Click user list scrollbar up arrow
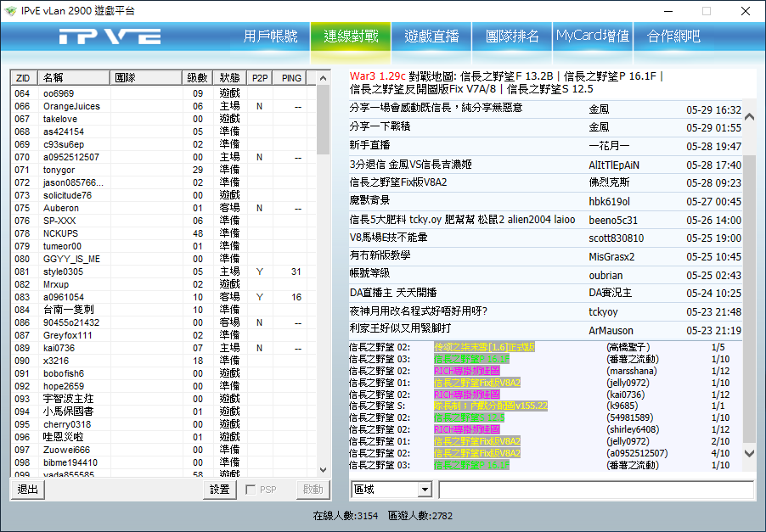766x532 pixels. click(x=324, y=78)
